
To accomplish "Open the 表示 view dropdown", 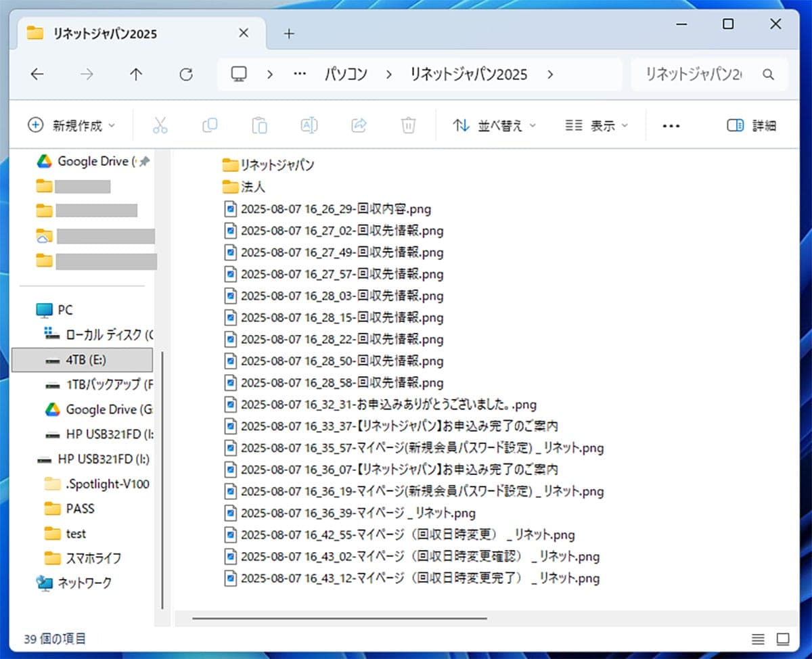I will [597, 126].
